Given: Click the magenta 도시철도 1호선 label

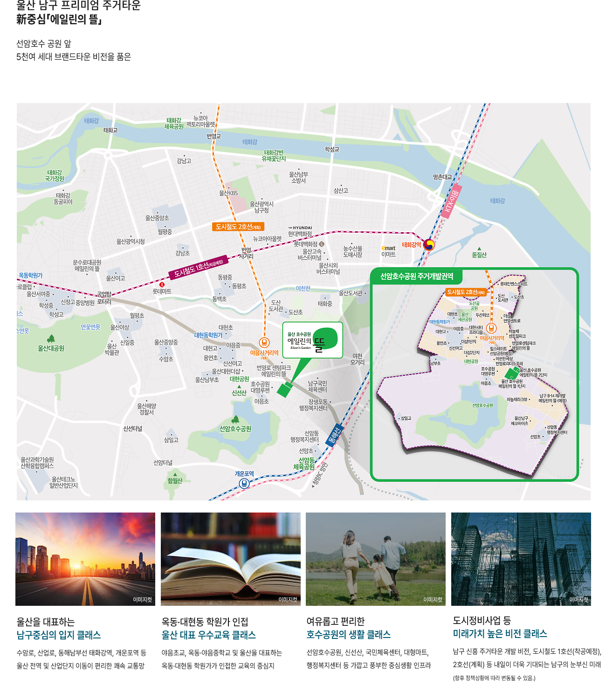Looking at the screenshot, I should pyautogui.click(x=198, y=268).
